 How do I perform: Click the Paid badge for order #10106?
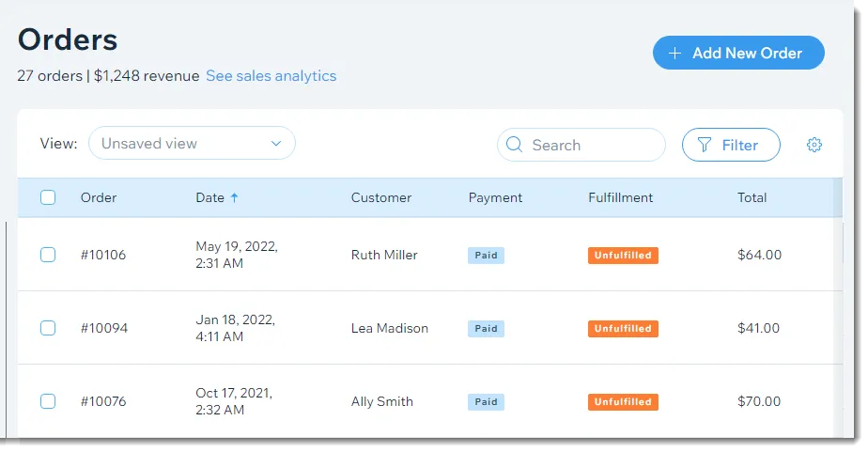[486, 256]
